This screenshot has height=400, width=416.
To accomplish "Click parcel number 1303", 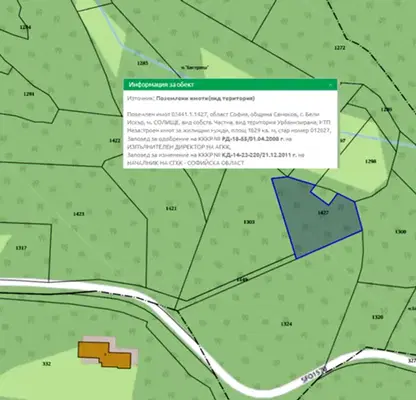I will 249,222.
